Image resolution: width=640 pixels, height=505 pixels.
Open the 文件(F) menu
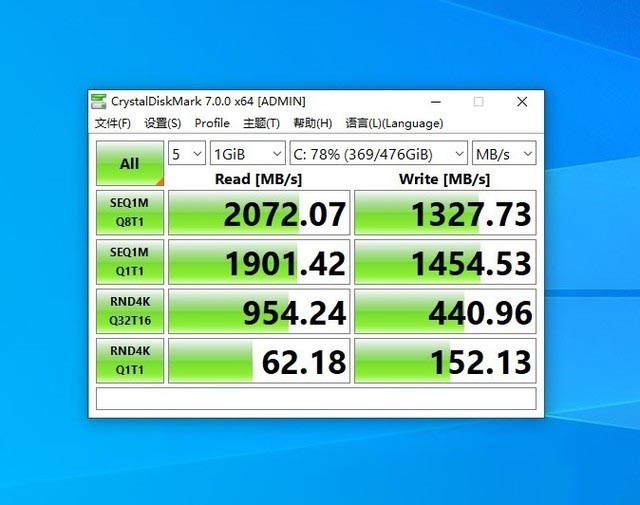point(113,123)
